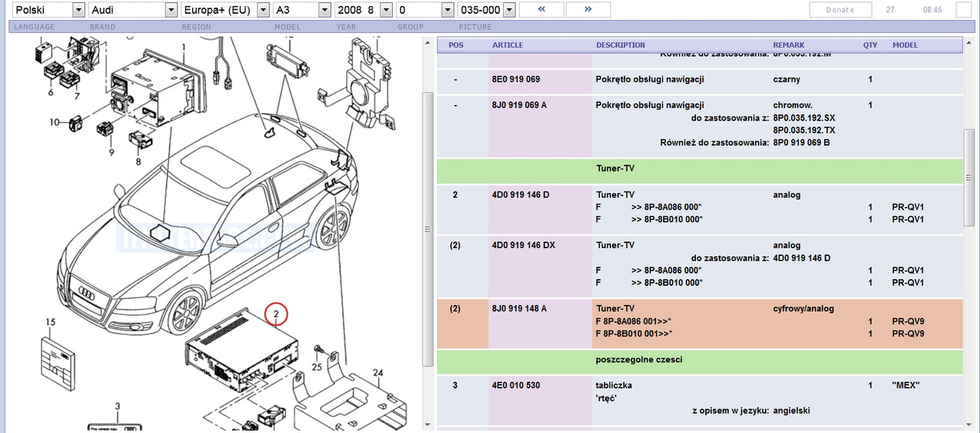Click the POS column header
Viewport: 980px width, 433px height.
pos(456,45)
